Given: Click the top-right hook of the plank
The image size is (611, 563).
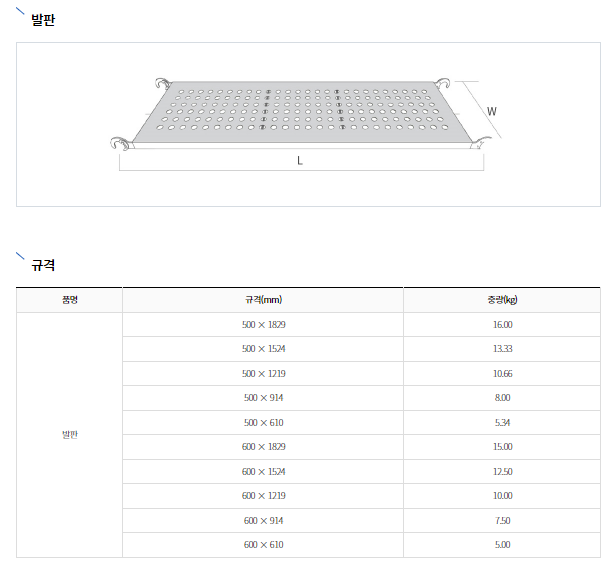Looking at the screenshot, I should 441,83.
